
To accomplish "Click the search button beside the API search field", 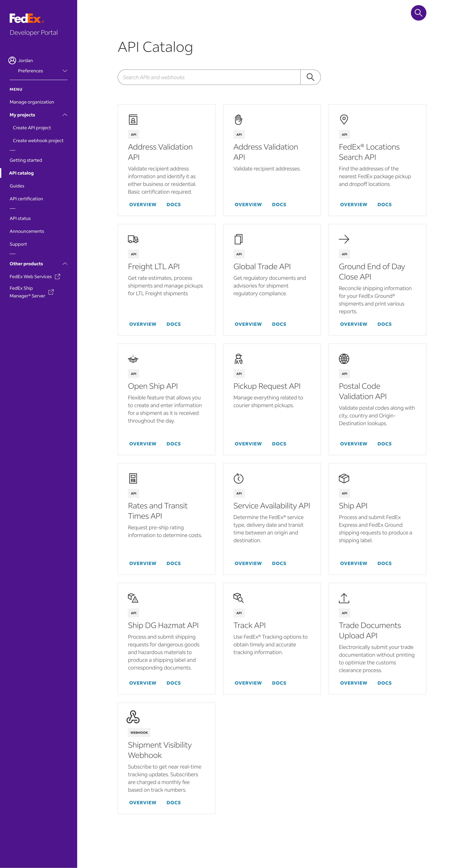I will pos(310,77).
